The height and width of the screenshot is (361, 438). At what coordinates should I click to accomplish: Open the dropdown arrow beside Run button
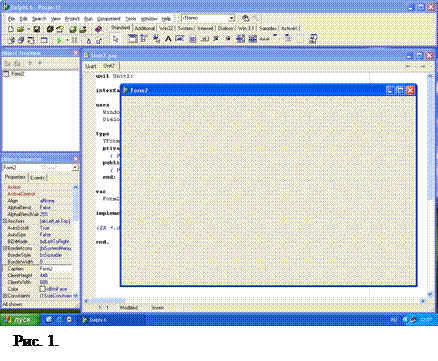click(x=67, y=40)
